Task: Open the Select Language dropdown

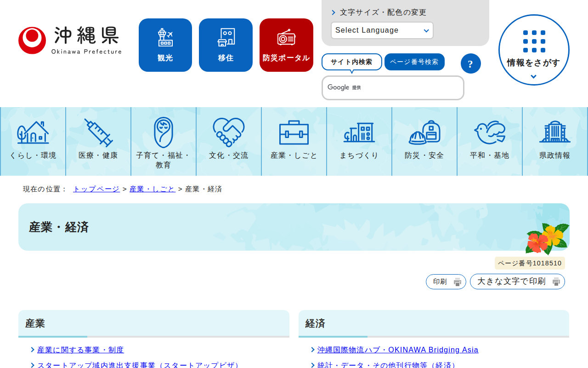Action: (382, 30)
